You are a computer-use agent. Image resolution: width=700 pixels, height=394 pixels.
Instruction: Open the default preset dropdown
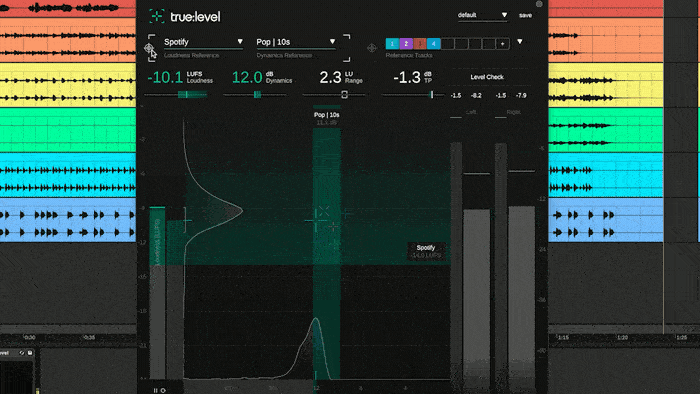pyautogui.click(x=483, y=15)
